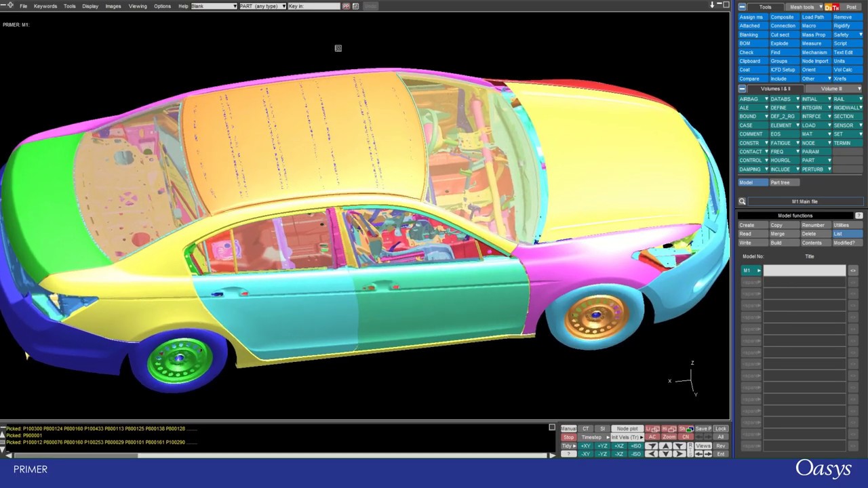Click the Li line-mode display icon
The height and width of the screenshot is (488, 868).
(652, 428)
